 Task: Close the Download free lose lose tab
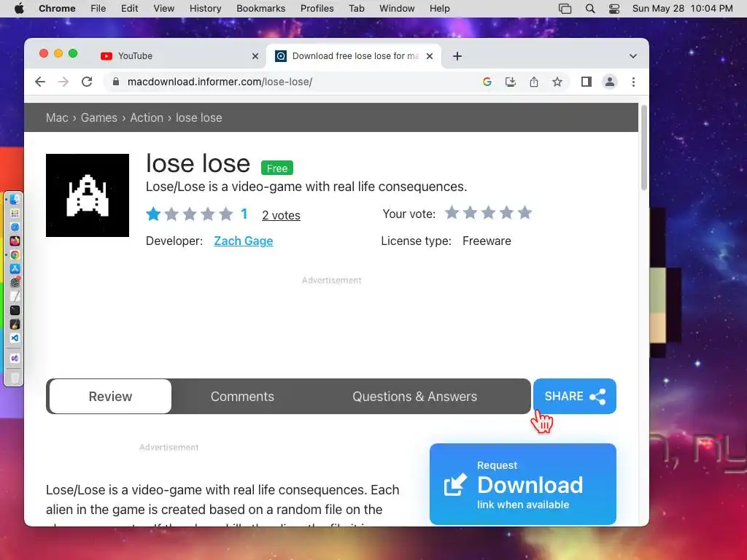430,56
